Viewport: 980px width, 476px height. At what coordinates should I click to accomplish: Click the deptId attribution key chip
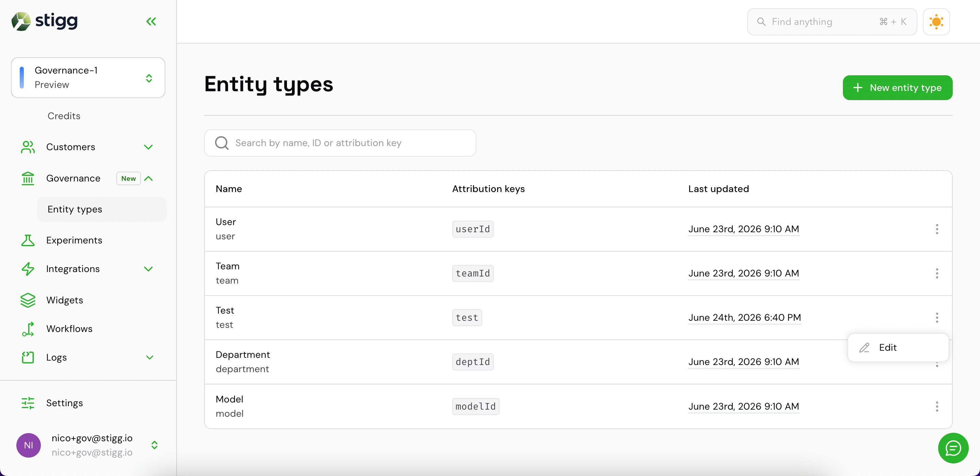[473, 362]
